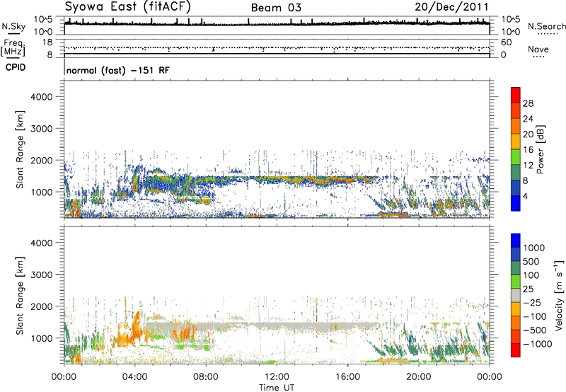Viewport: 566px width, 392px height.
Task: Click the 'Power [dB]' colorbar label
Action: coord(540,149)
